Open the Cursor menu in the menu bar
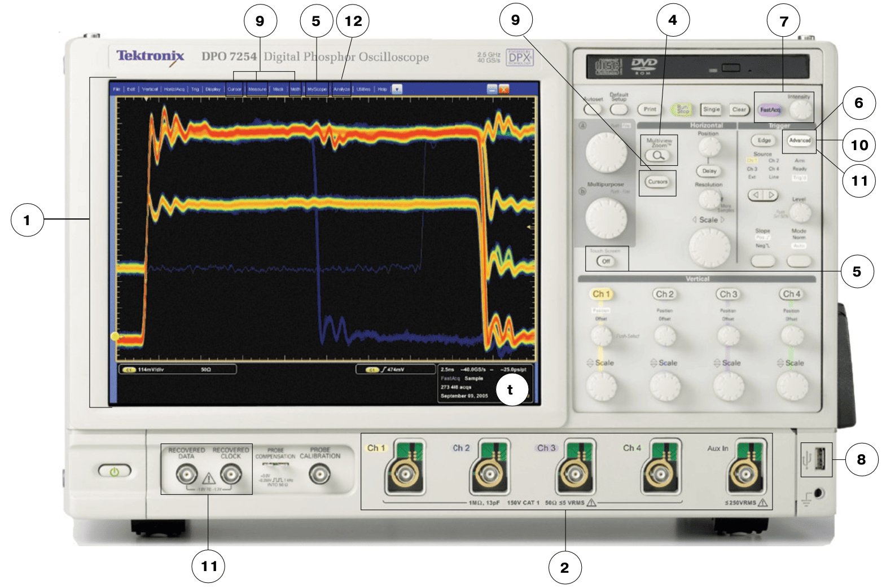The image size is (886, 588). pos(234,89)
